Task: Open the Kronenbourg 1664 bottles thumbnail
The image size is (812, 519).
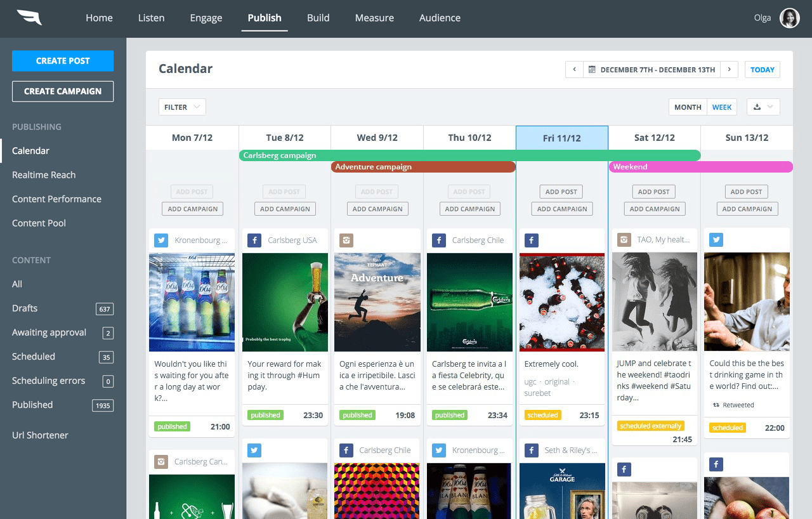Action: 192,302
